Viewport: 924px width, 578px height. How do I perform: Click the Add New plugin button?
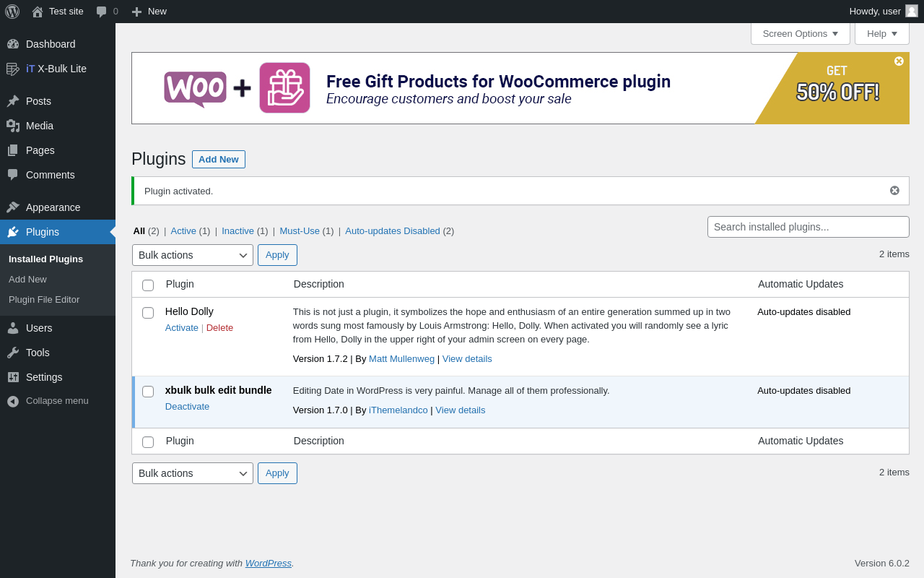point(218,159)
